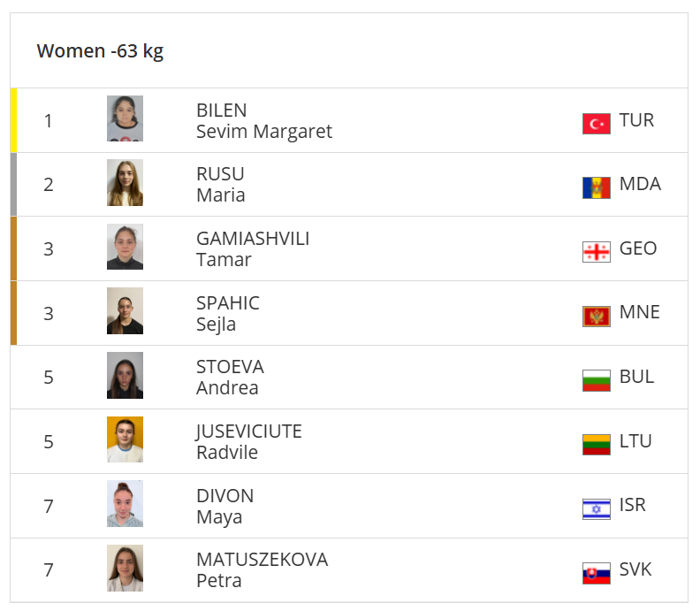Click the Women -63 kg heading
This screenshot has height=611, width=700.
pyautogui.click(x=100, y=51)
